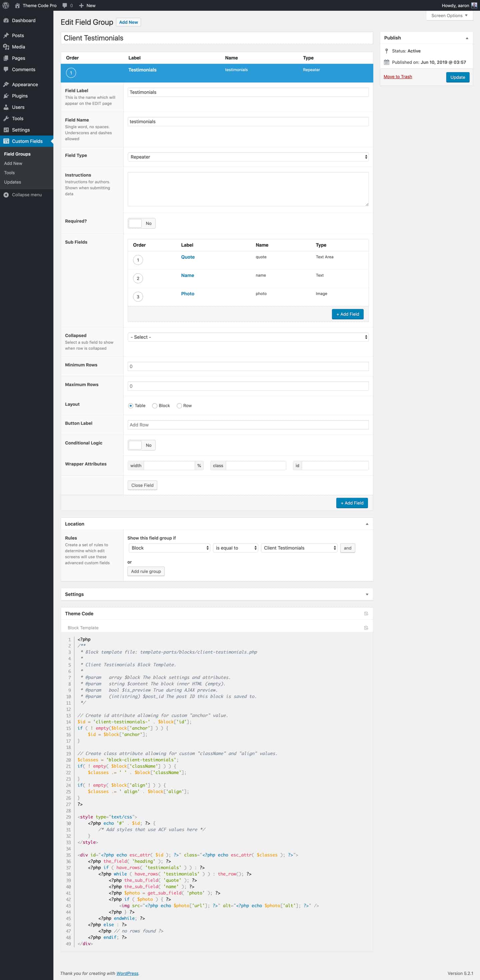Screen dimensions: 480x980
Task: Click the WordPress footer link
Action: click(x=127, y=974)
